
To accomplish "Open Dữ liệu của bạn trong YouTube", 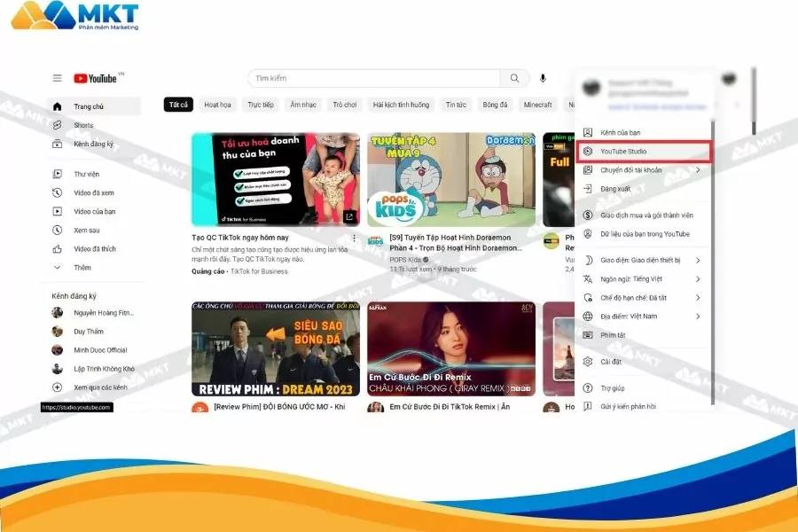I will pos(644,234).
